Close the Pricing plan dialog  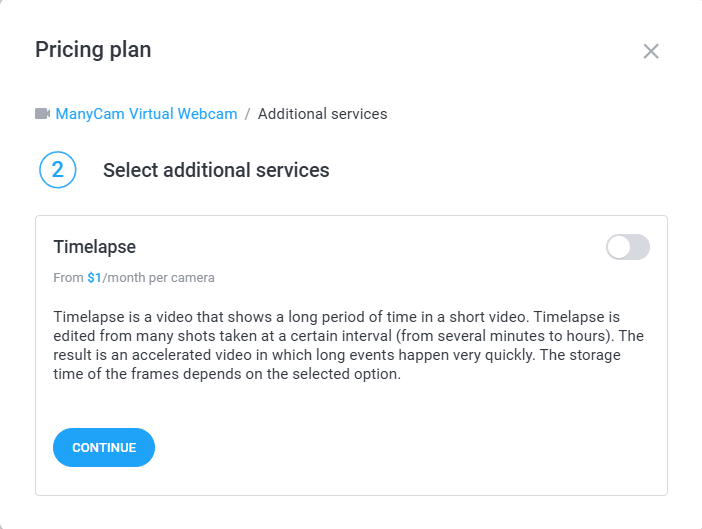651,51
